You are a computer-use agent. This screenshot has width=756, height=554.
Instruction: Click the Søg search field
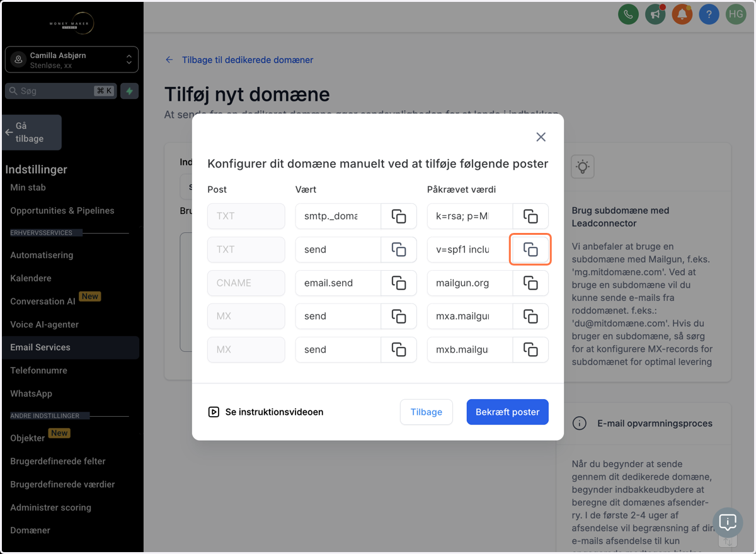(x=61, y=91)
